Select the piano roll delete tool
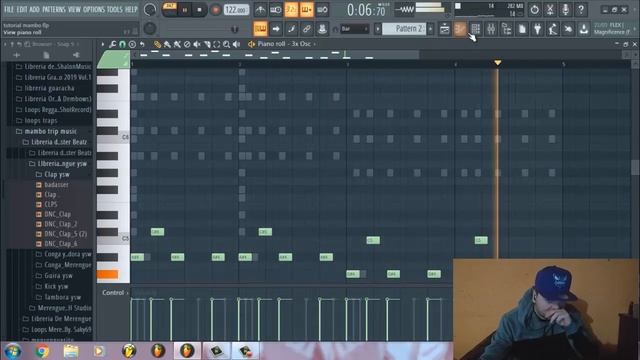Image resolution: width=640 pixels, height=360 pixels. [x=187, y=44]
